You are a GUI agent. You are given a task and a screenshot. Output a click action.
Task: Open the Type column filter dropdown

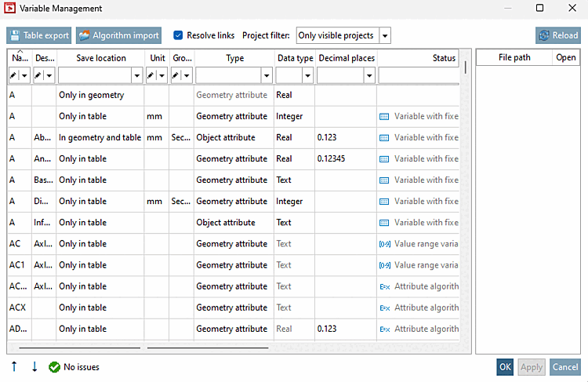click(x=267, y=76)
